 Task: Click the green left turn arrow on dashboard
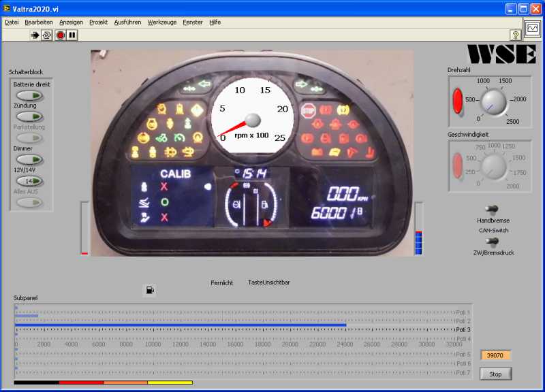tap(204, 84)
